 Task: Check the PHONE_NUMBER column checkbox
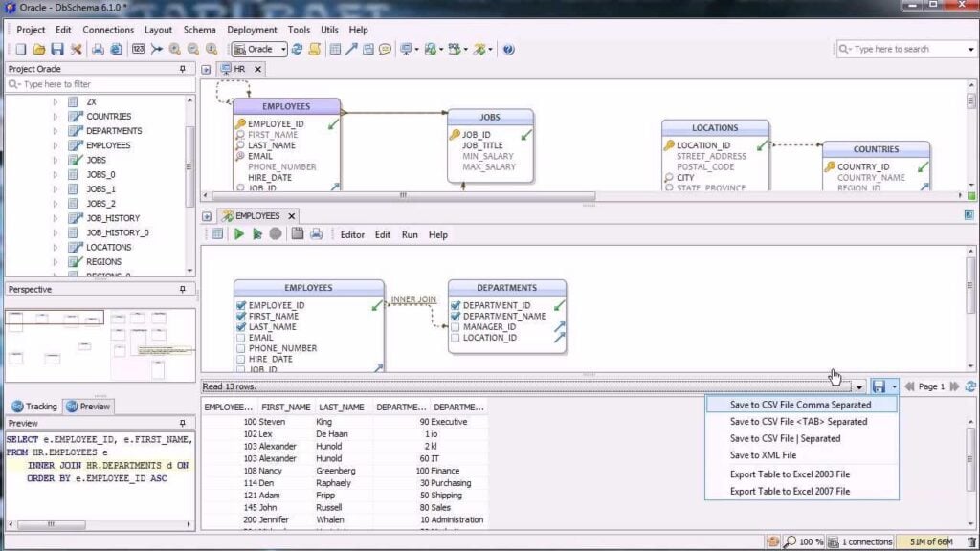pyautogui.click(x=240, y=348)
